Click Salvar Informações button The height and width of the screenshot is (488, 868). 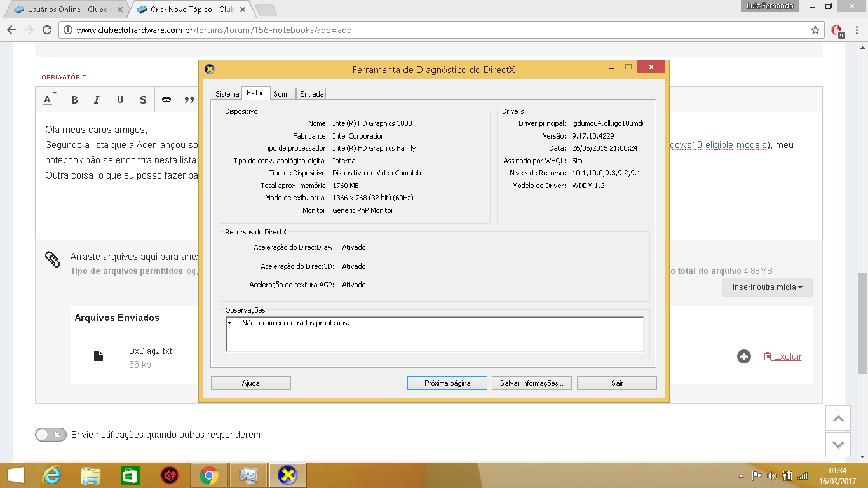(532, 383)
